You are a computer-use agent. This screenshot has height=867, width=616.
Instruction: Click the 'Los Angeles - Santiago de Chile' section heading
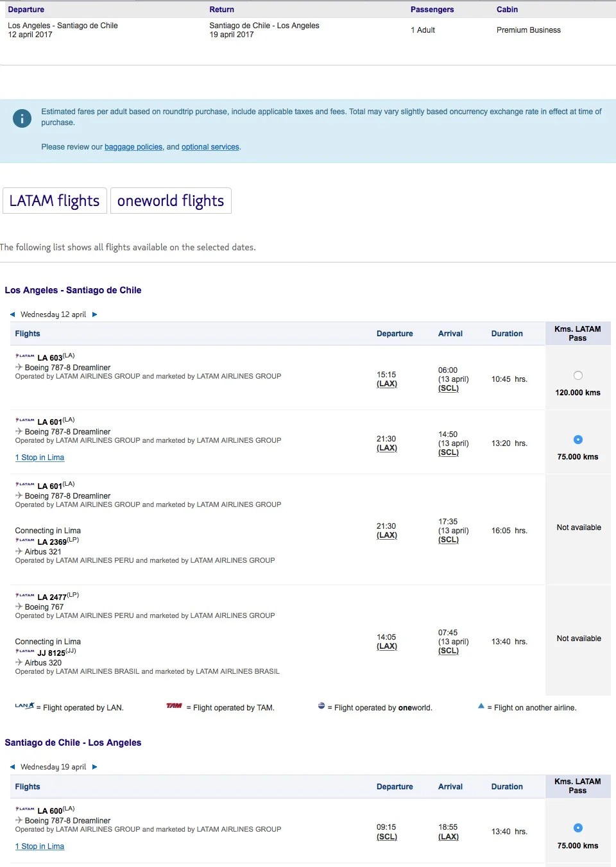point(73,290)
